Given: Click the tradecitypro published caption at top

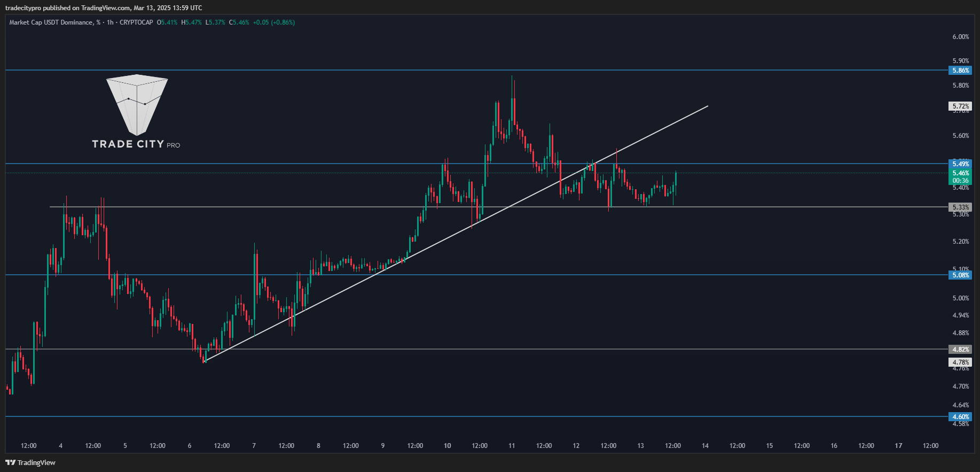Looking at the screenshot, I should pos(104,8).
